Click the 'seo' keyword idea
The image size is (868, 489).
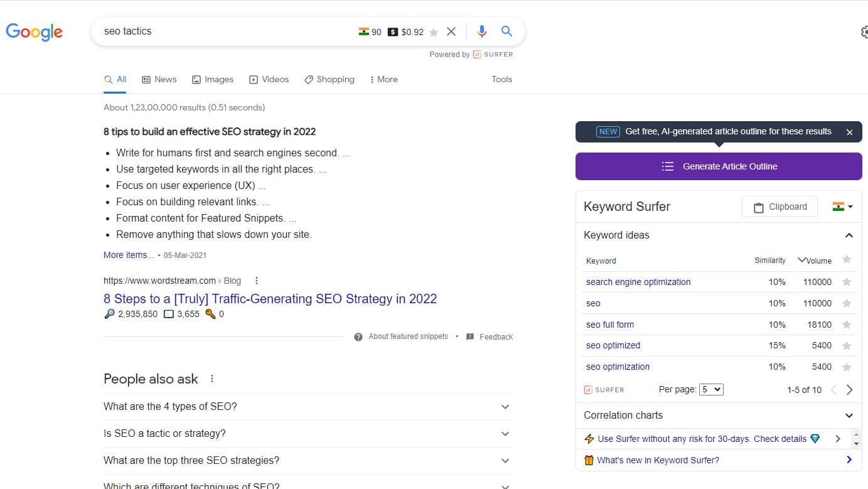tap(593, 303)
